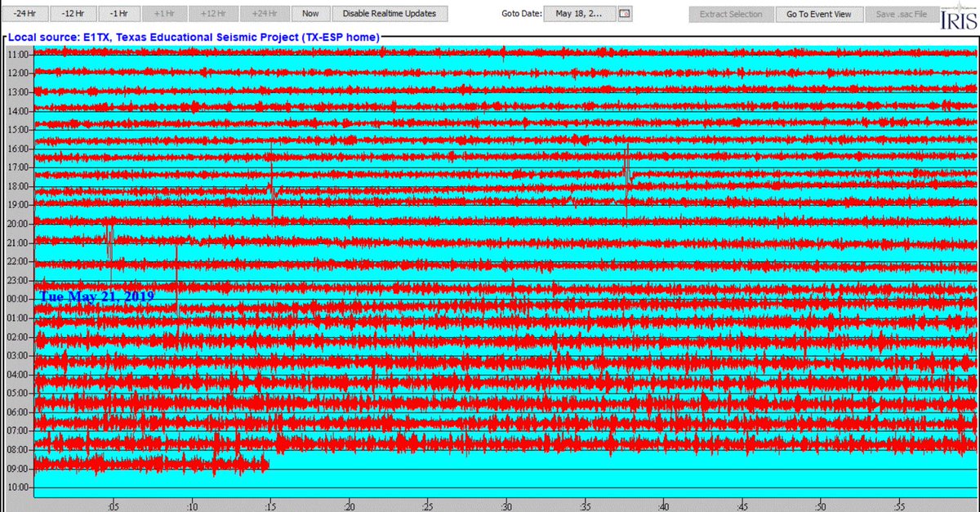
Task: Click the +1 Hr button
Action: [165, 14]
